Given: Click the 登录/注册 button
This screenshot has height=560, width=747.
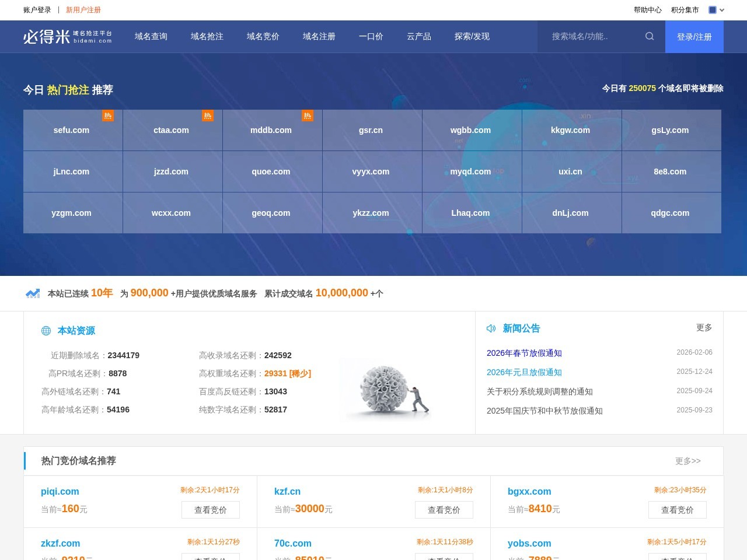Looking at the screenshot, I should 694,36.
